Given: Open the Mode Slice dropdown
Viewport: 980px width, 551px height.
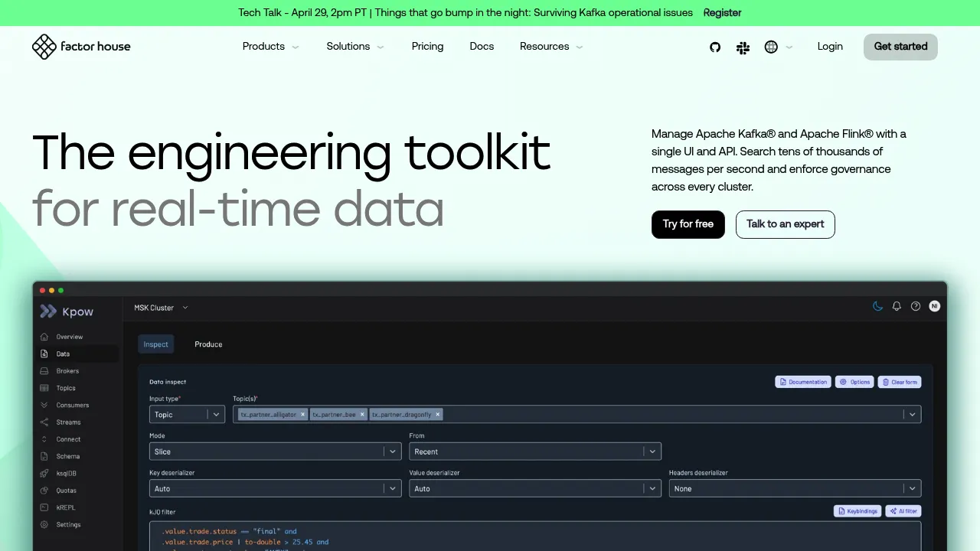Looking at the screenshot, I should pyautogui.click(x=275, y=452).
